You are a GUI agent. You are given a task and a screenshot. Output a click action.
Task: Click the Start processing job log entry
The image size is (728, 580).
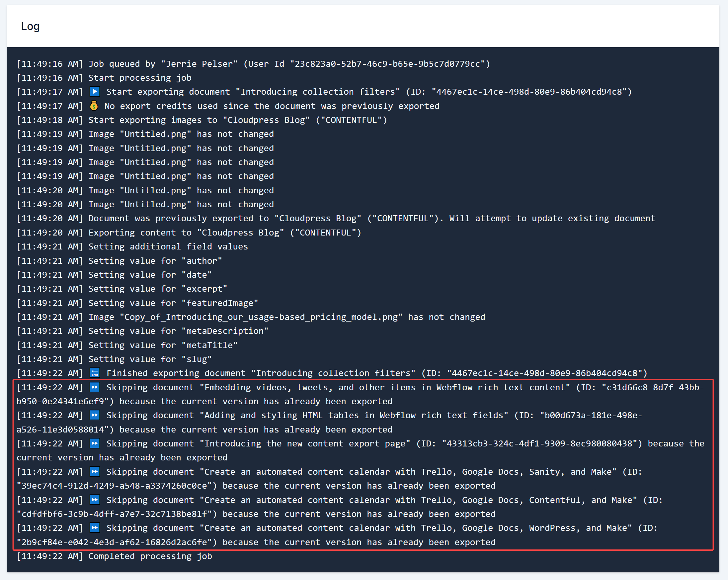click(139, 78)
